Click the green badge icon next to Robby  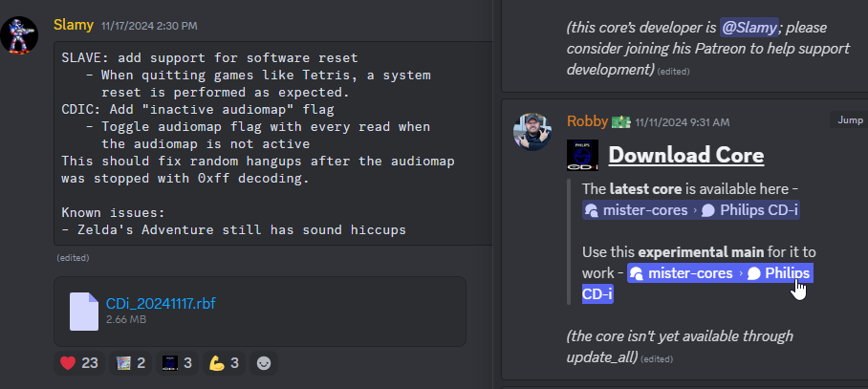pos(621,121)
